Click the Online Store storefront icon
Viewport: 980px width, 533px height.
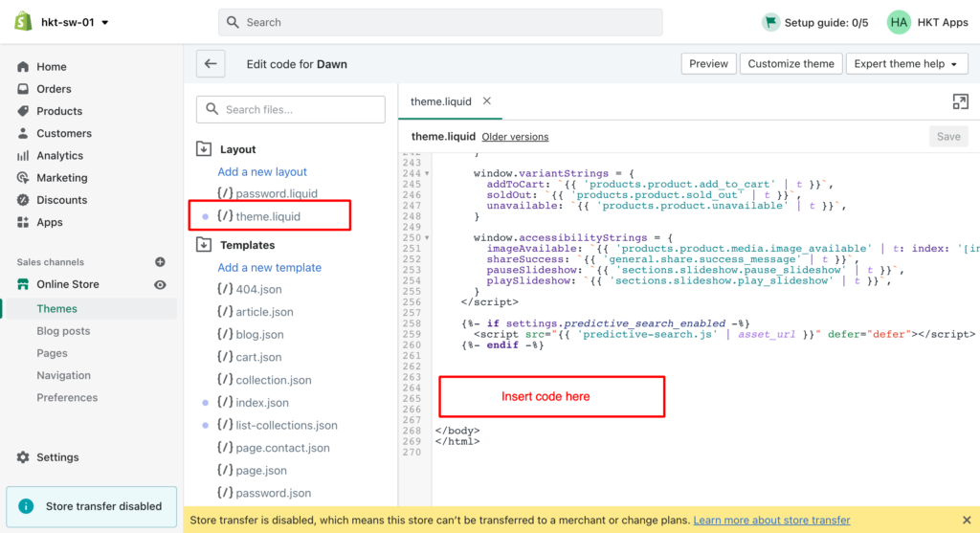pos(23,284)
